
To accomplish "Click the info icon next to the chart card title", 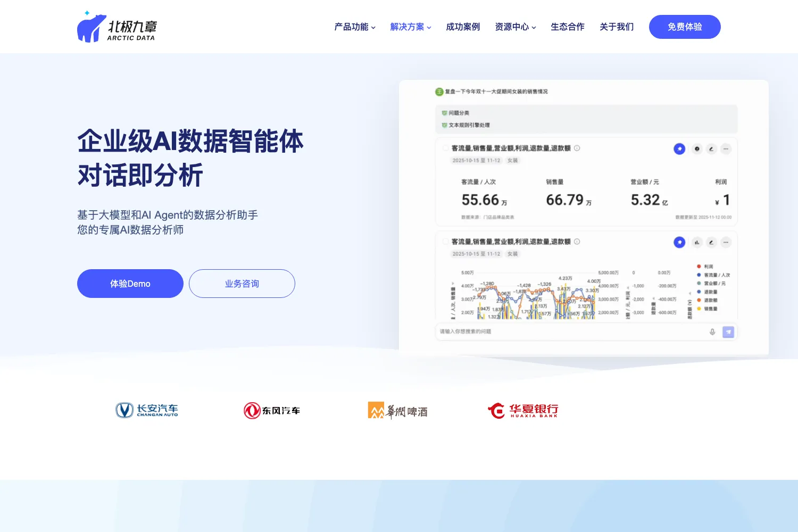I will (x=577, y=242).
